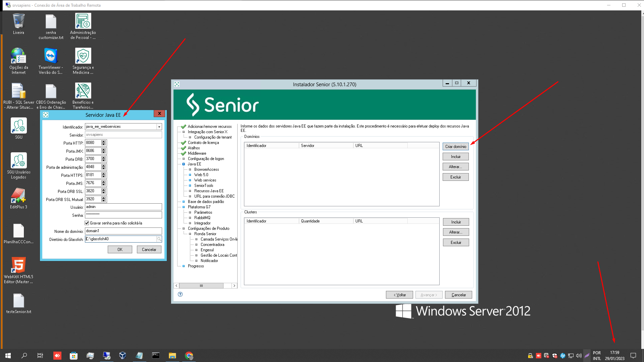Open testeSenior.txt desktop file

click(18, 304)
